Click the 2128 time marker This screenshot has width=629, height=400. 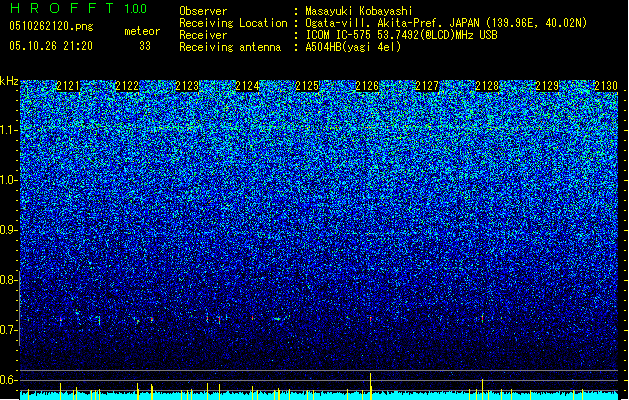(487, 86)
